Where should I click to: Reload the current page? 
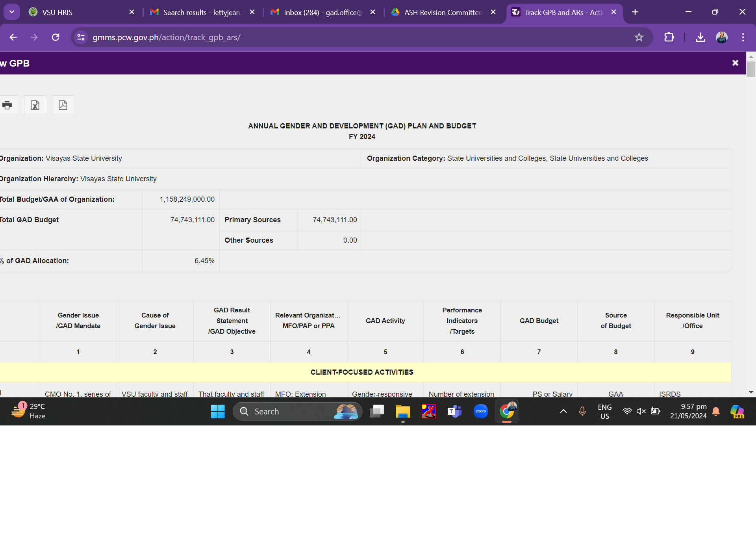pyautogui.click(x=56, y=37)
